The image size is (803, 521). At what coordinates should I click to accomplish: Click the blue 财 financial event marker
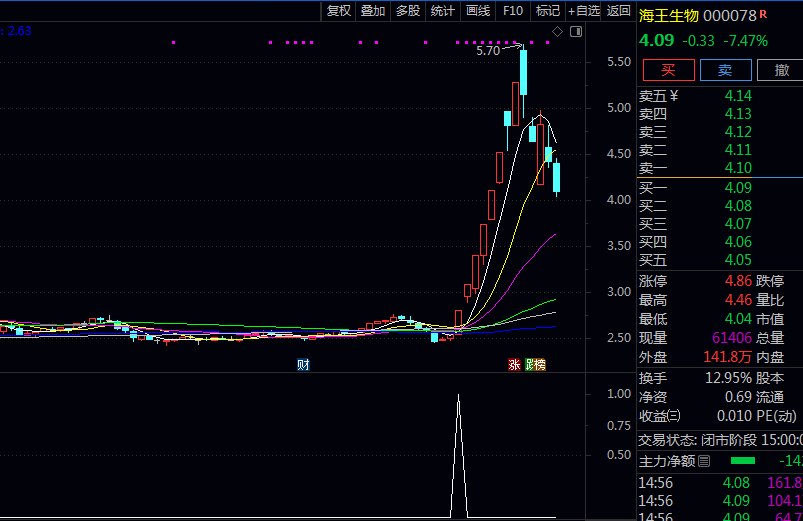click(303, 365)
